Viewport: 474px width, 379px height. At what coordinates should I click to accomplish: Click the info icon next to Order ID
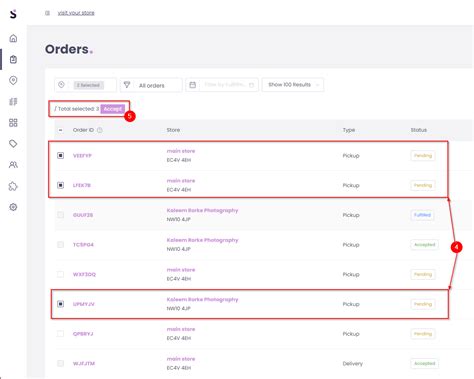(x=99, y=130)
